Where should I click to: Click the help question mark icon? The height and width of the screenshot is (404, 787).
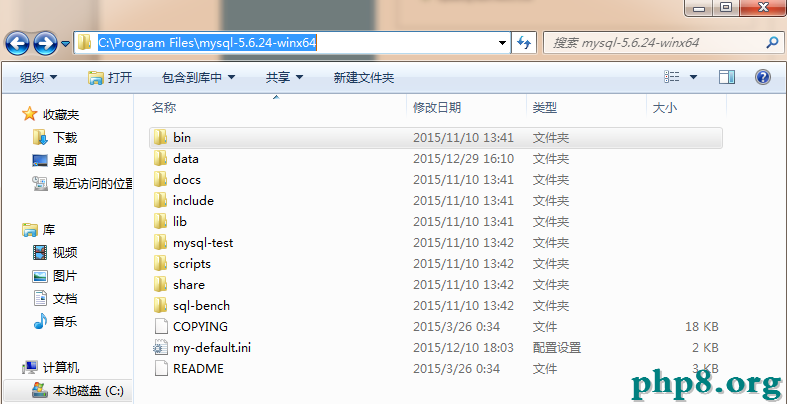tap(763, 77)
